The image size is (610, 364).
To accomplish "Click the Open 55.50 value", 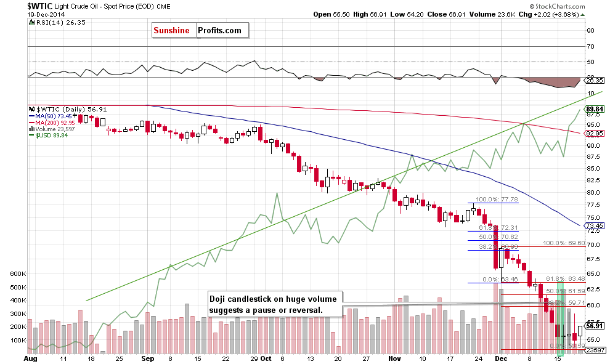I will tap(331, 14).
